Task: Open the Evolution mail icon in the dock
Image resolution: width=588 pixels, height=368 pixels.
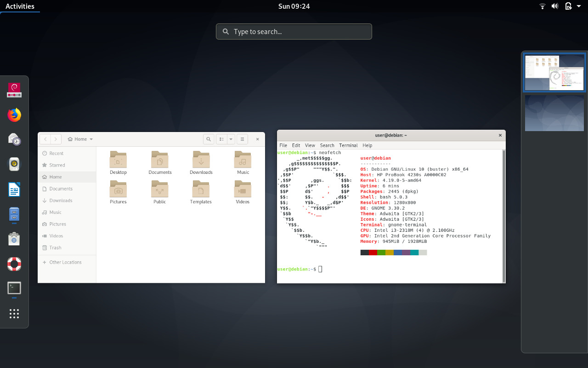Action: coord(14,139)
